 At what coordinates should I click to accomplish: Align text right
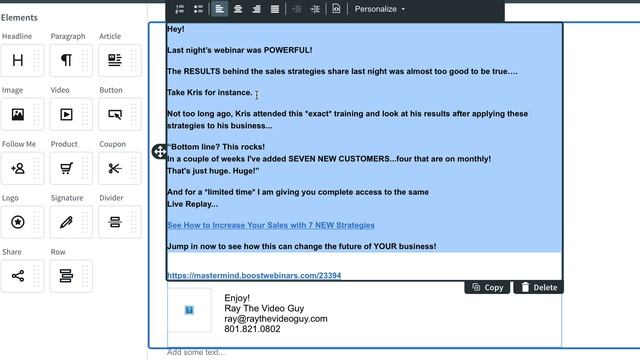click(256, 9)
